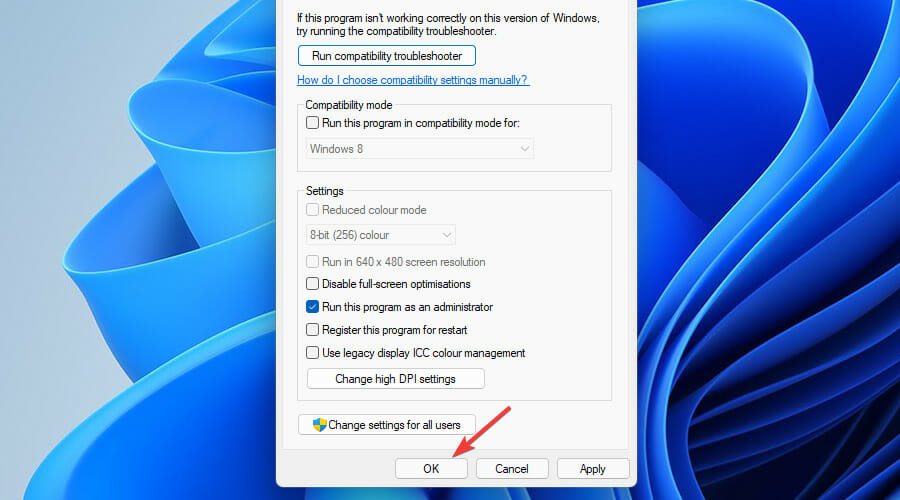Dismiss dialog with Cancel button
Image resolution: width=900 pixels, height=500 pixels.
[512, 469]
